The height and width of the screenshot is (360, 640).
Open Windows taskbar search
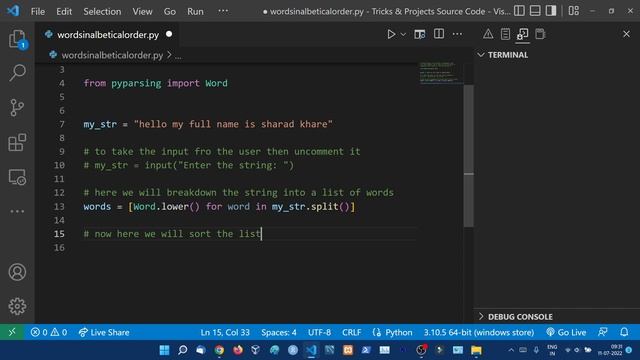point(182,350)
